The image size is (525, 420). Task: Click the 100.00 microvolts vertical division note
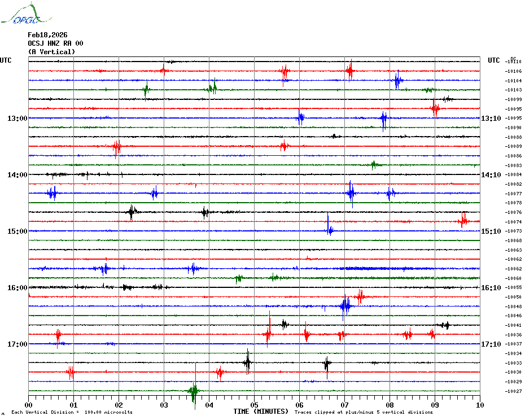coord(72,412)
